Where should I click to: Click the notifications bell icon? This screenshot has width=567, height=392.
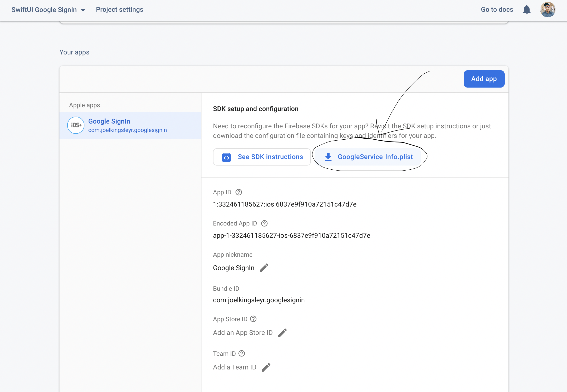pyautogui.click(x=526, y=10)
